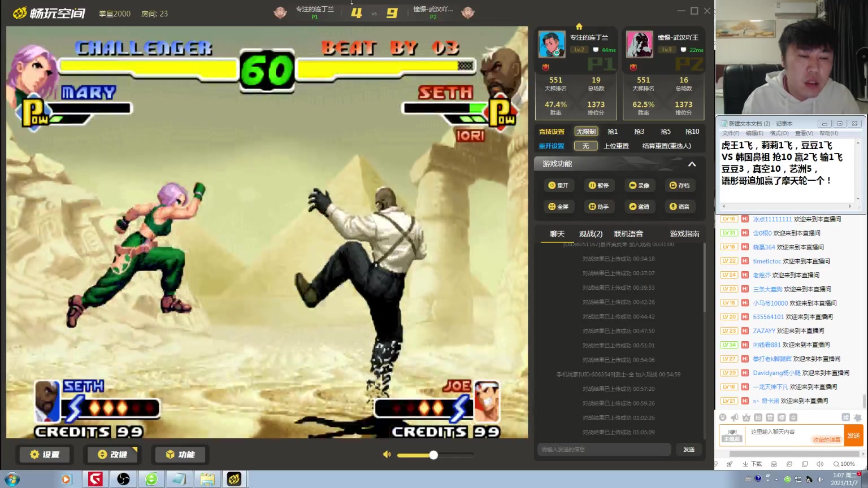This screenshot has height=488, width=868.
Task: Select 抢3 competition mode
Action: click(639, 132)
